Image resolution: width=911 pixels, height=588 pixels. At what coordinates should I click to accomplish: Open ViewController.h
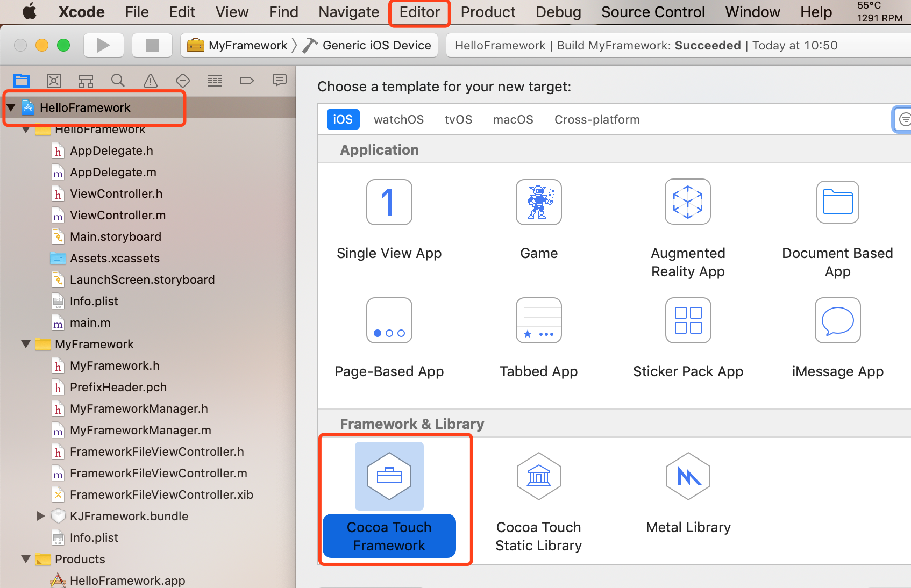116,193
